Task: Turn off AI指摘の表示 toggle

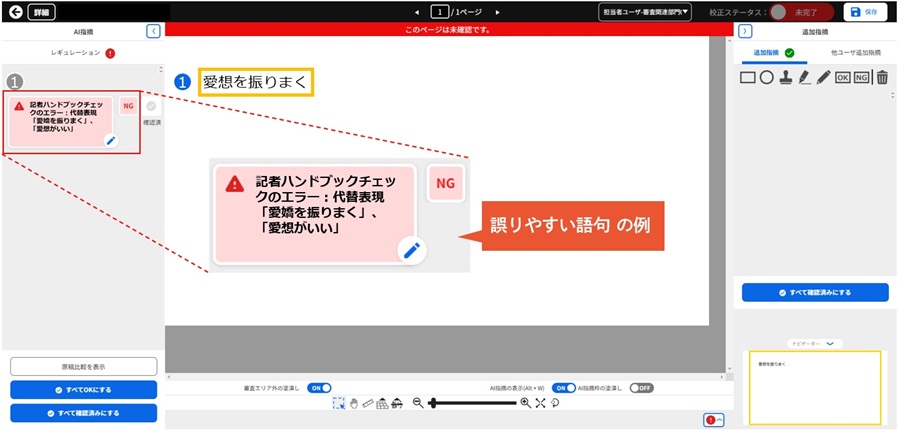Action: [565, 387]
